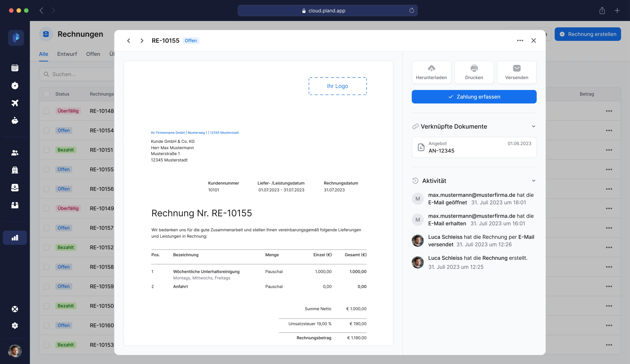Tick the select-all checkbox in table header
This screenshot has width=630, height=364.
coord(47,94)
